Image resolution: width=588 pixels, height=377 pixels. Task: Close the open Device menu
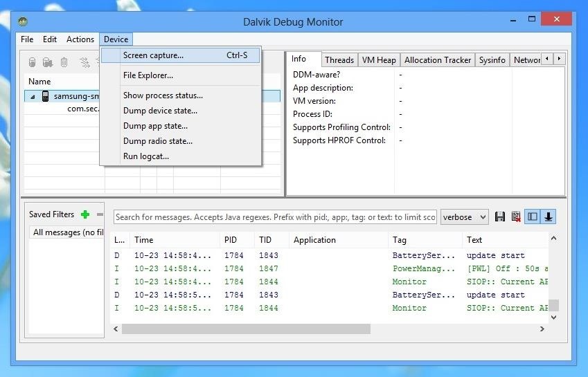(x=116, y=39)
